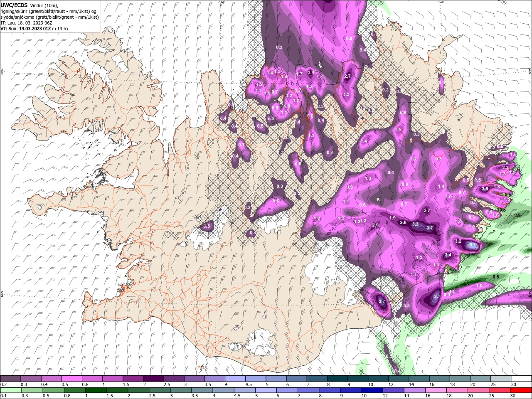Click the pale green 0.1 rain legend swatch
Viewport: 532px width, 399px height.
(11, 390)
